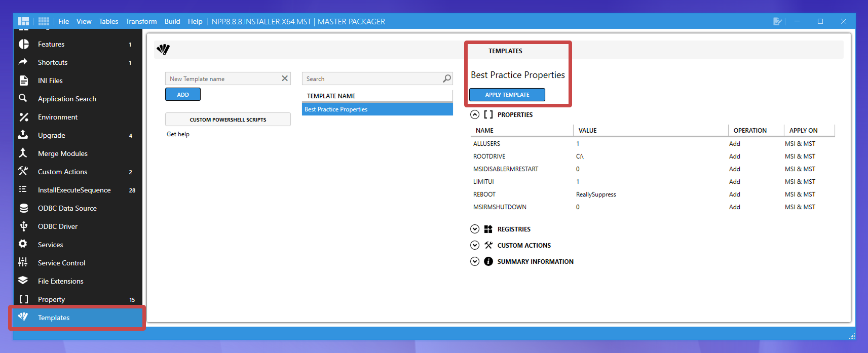Collapse the Properties section
This screenshot has height=353, width=868.
(x=475, y=114)
